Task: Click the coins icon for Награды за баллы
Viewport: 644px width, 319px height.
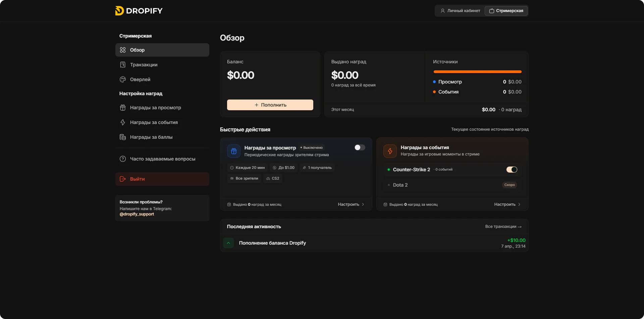Action: [123, 137]
